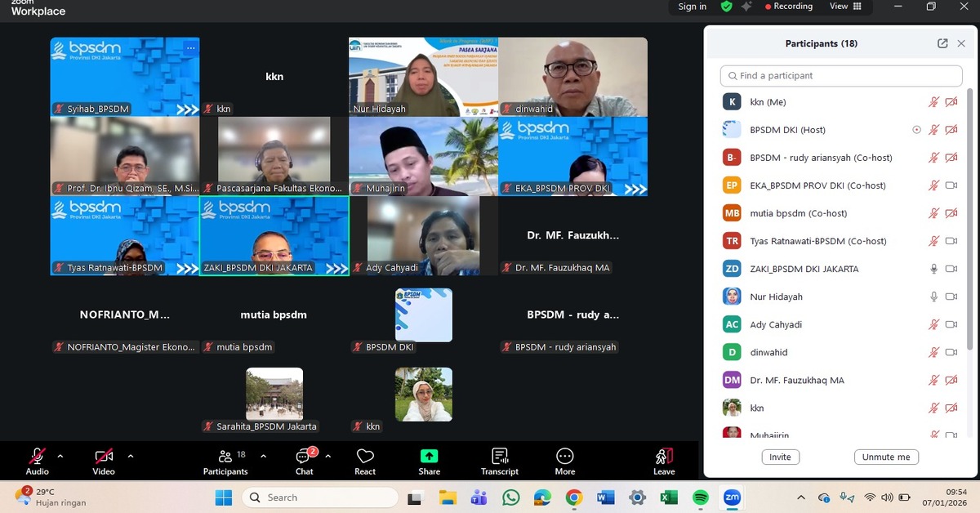The image size is (980, 513).
Task: Click Nur Hidayah's microphone icon
Action: click(x=933, y=297)
